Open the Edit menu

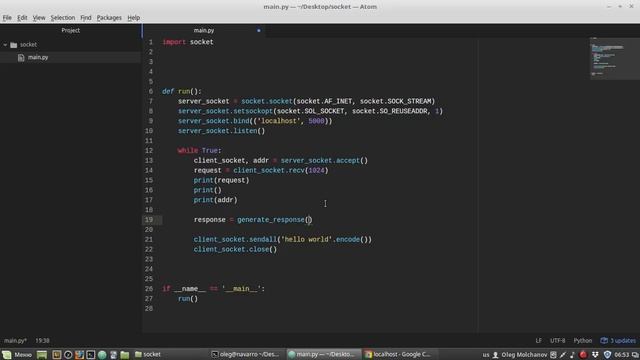tap(22, 18)
